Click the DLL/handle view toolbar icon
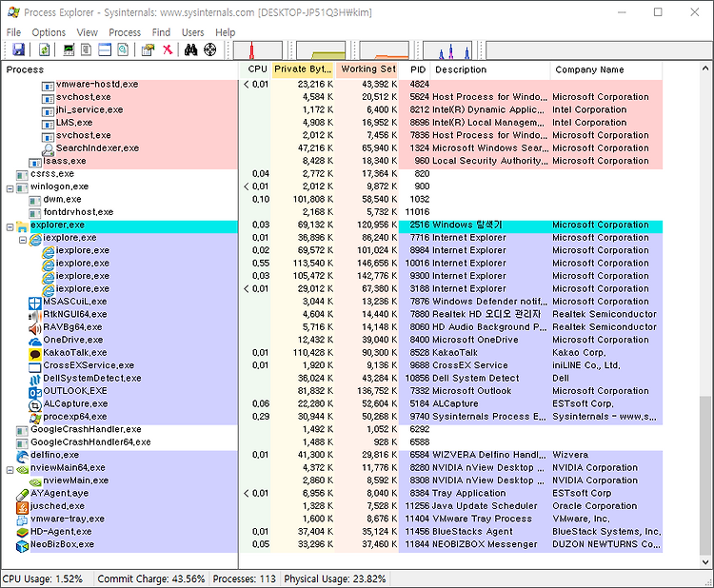 coord(123,49)
